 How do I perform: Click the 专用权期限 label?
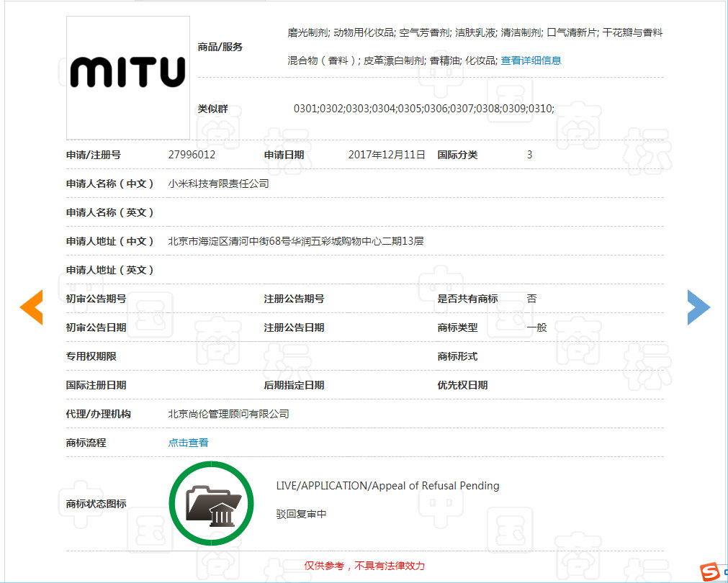point(91,356)
